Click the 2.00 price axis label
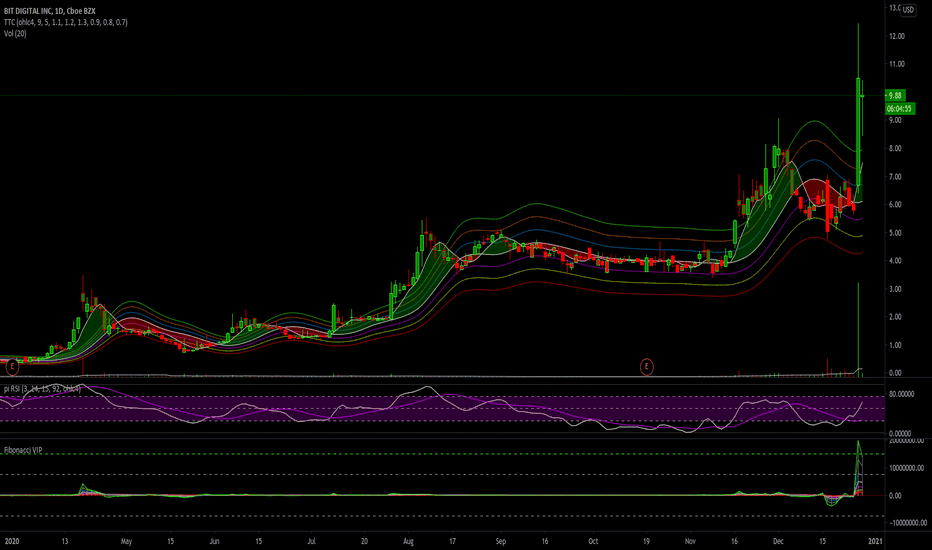Screen dimensions: 932x550 (895, 317)
